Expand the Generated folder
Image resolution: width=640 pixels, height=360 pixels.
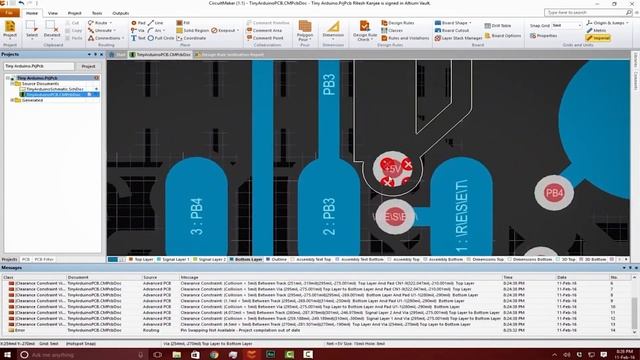click(x=12, y=100)
